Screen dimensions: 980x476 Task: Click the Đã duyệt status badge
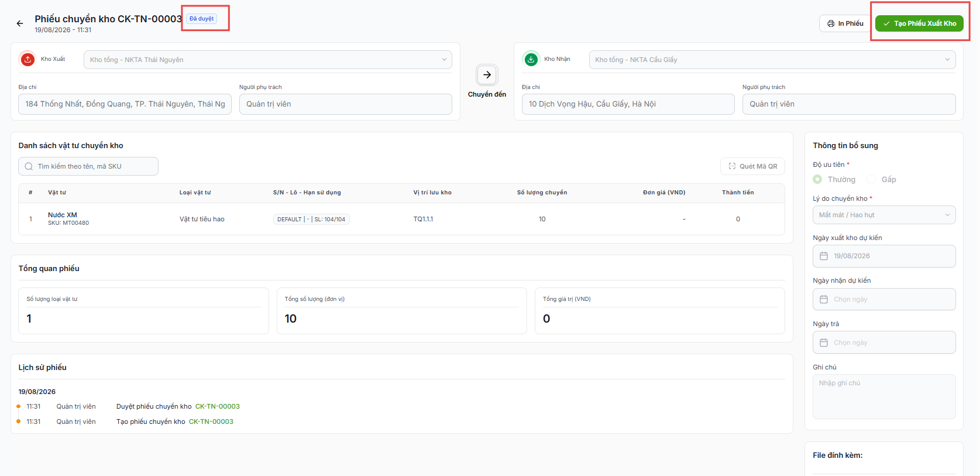click(201, 19)
